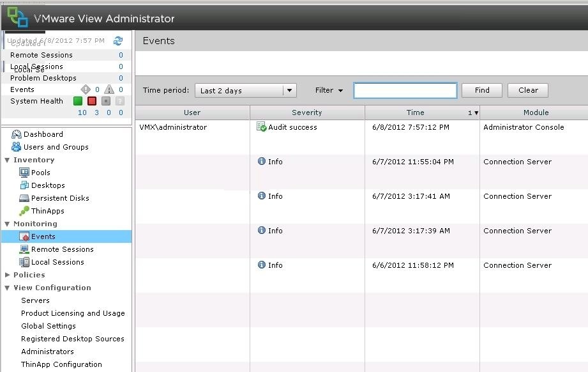This screenshot has height=372, width=588.
Task: Collapse the Monitoring tree section
Action: click(7, 224)
